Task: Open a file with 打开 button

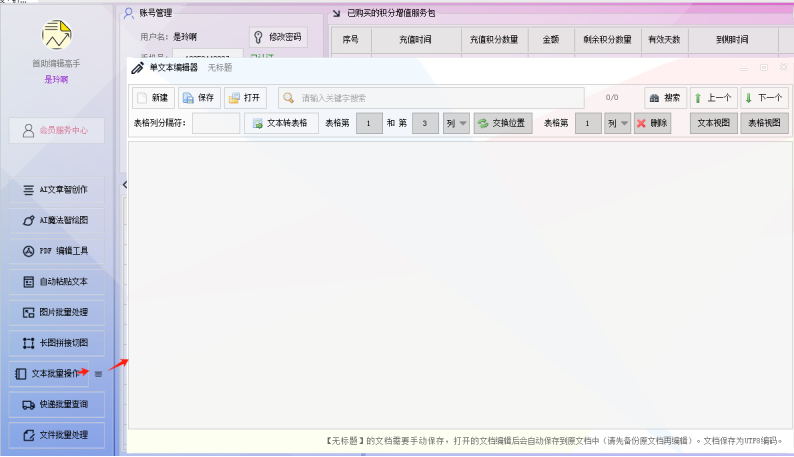Action: tap(245, 98)
